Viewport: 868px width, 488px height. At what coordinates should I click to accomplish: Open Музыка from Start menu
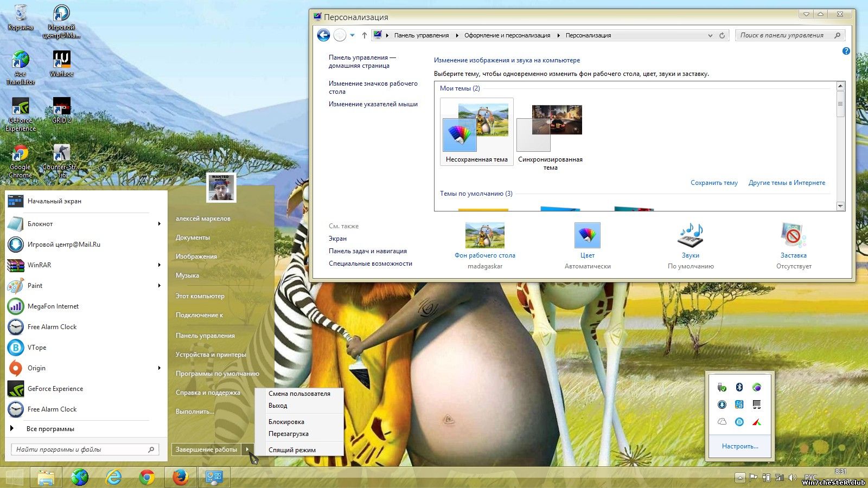click(x=187, y=275)
